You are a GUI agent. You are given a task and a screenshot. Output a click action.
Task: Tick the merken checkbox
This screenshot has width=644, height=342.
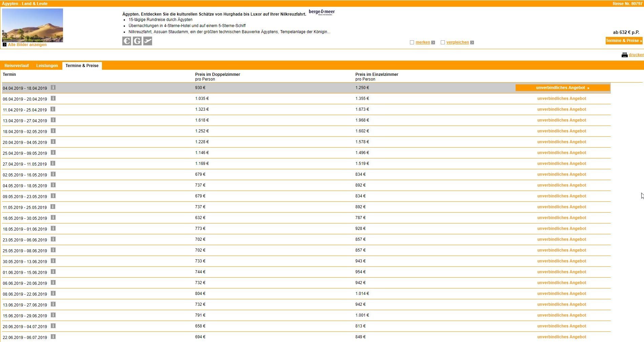412,42
